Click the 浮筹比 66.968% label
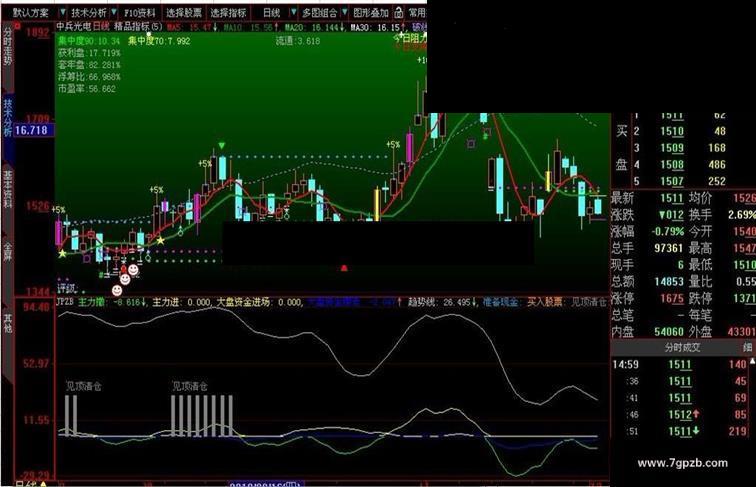 pyautogui.click(x=89, y=77)
